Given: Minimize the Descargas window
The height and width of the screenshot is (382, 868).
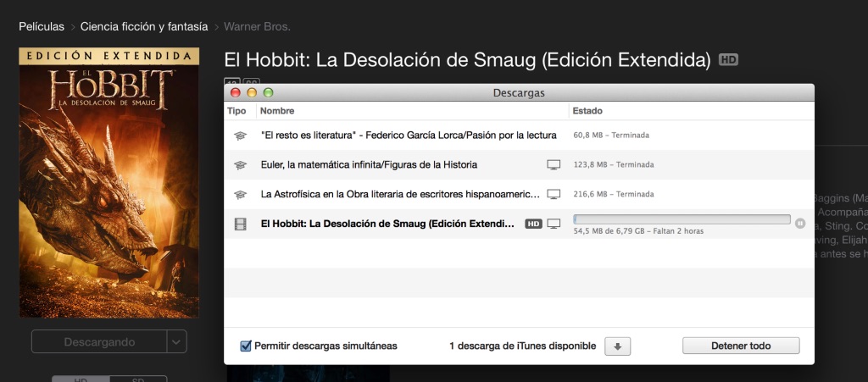Looking at the screenshot, I should click(252, 93).
